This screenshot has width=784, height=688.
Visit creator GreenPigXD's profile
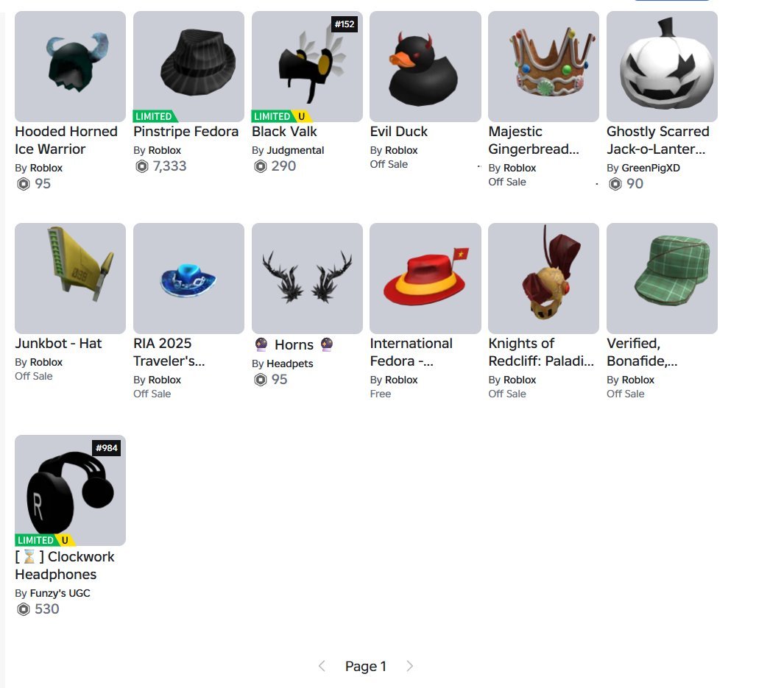651,169
